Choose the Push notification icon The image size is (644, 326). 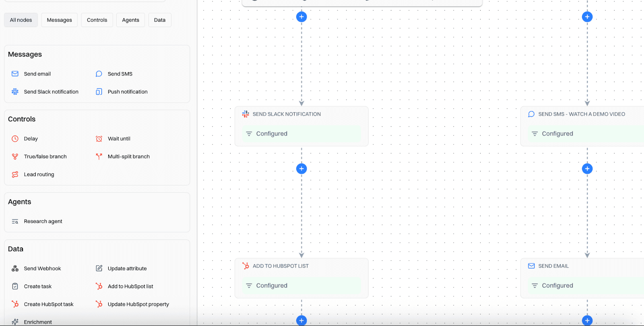[x=99, y=92]
